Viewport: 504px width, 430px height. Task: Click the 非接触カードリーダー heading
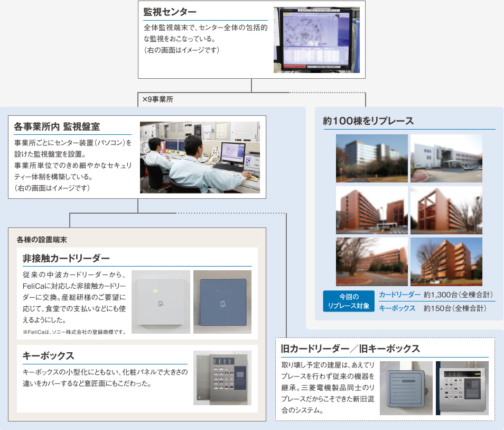[66, 259]
